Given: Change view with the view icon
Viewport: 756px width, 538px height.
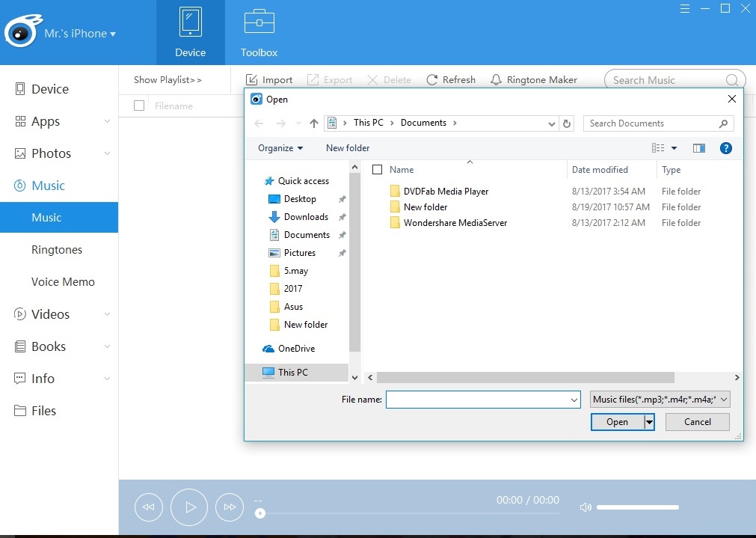Looking at the screenshot, I should point(657,148).
